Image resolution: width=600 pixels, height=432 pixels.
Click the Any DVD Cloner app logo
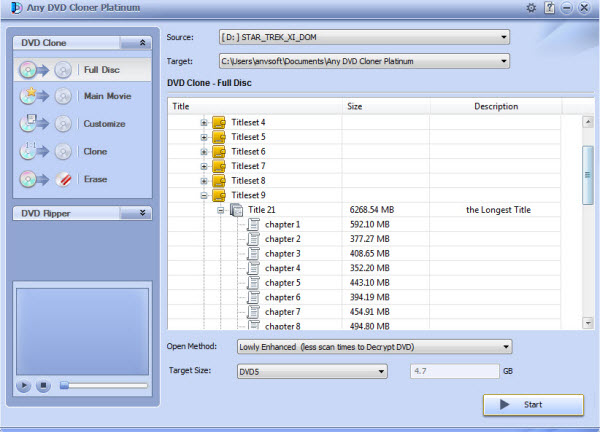coord(16,8)
